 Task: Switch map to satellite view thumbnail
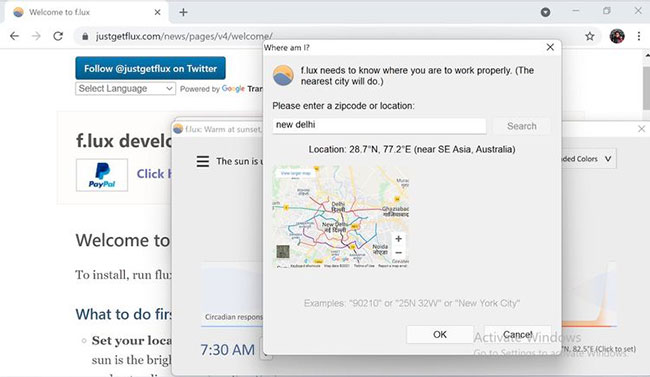pyautogui.click(x=283, y=251)
